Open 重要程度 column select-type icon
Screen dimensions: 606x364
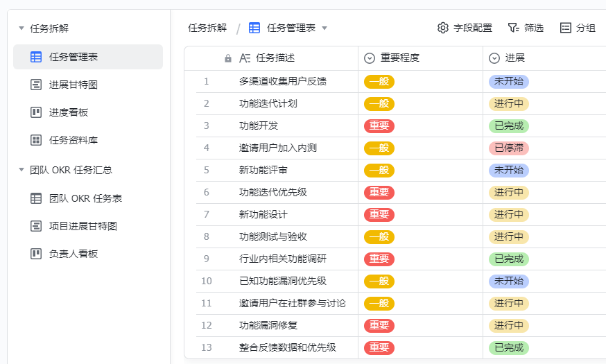[370, 58]
